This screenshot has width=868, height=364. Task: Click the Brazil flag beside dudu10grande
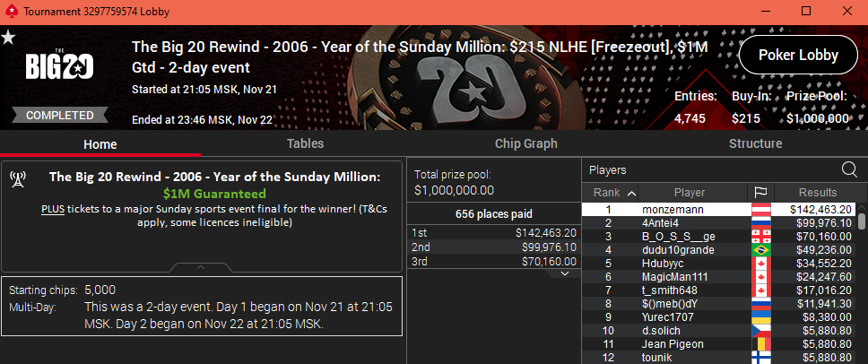point(761,250)
